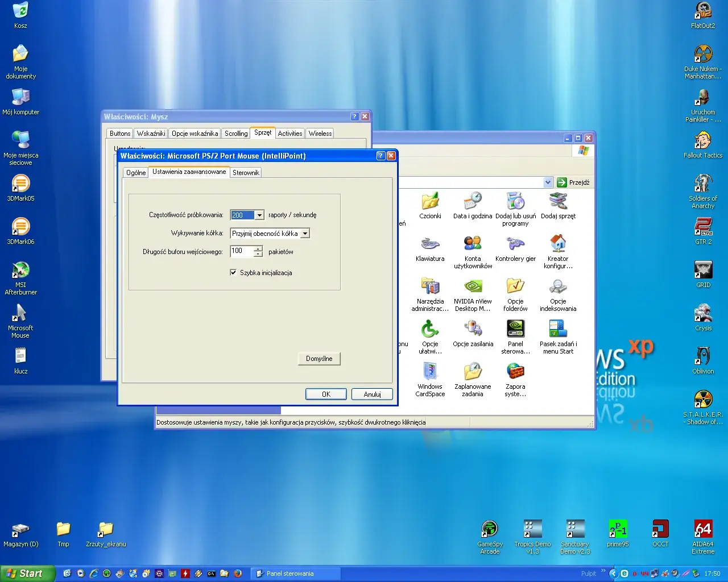Open Dodaj lub usuń programy

515,203
